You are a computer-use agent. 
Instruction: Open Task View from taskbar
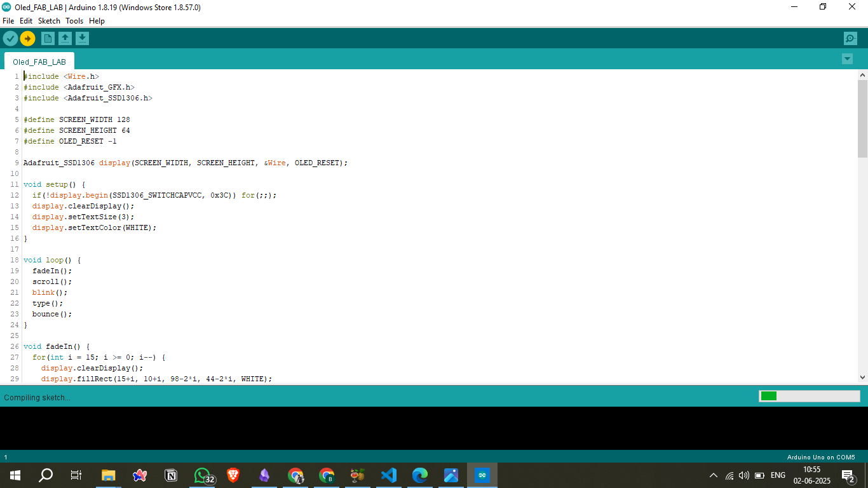(76, 475)
